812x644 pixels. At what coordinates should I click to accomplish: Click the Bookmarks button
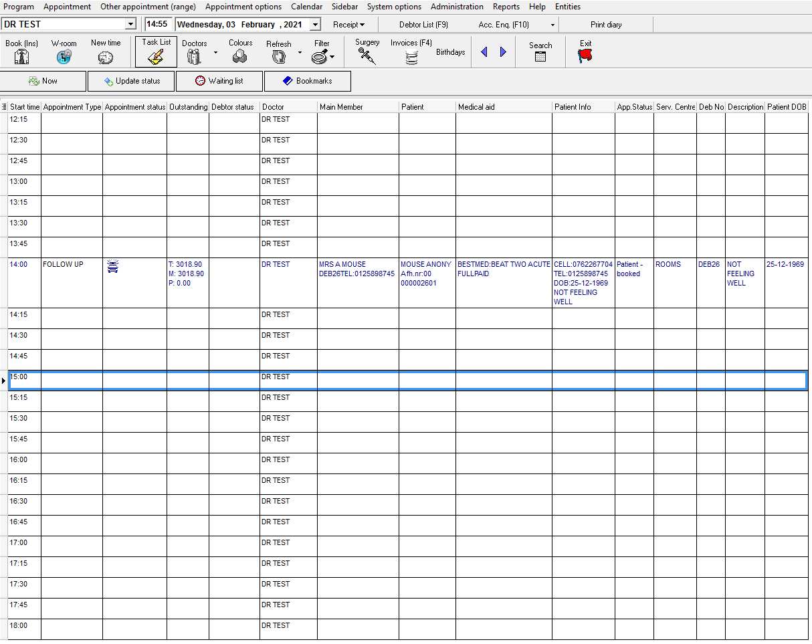pyautogui.click(x=307, y=81)
